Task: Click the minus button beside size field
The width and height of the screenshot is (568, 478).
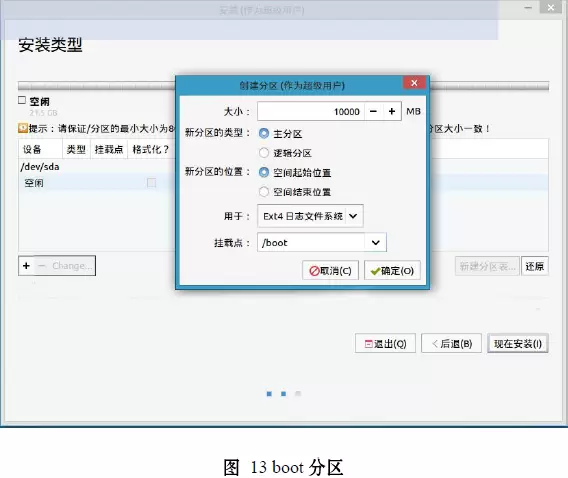Action: click(373, 111)
